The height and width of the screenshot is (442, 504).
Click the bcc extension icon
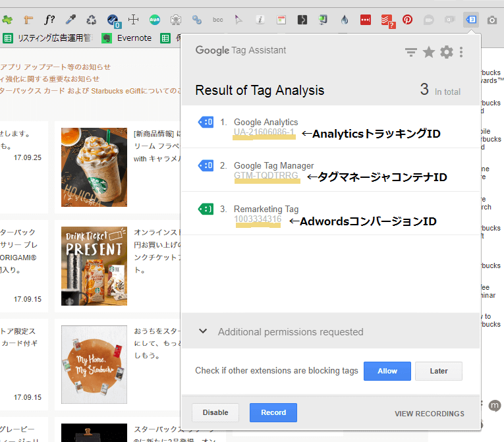click(217, 20)
